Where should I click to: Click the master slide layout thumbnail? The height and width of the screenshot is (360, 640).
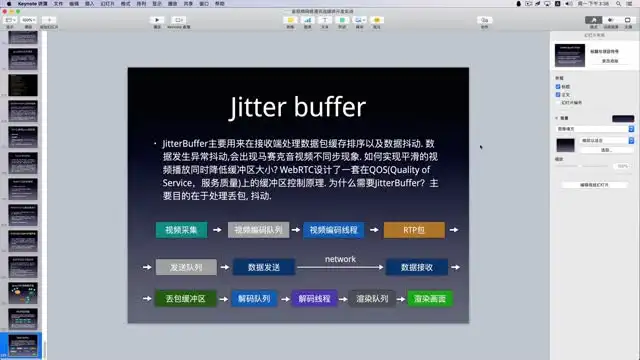(x=570, y=55)
